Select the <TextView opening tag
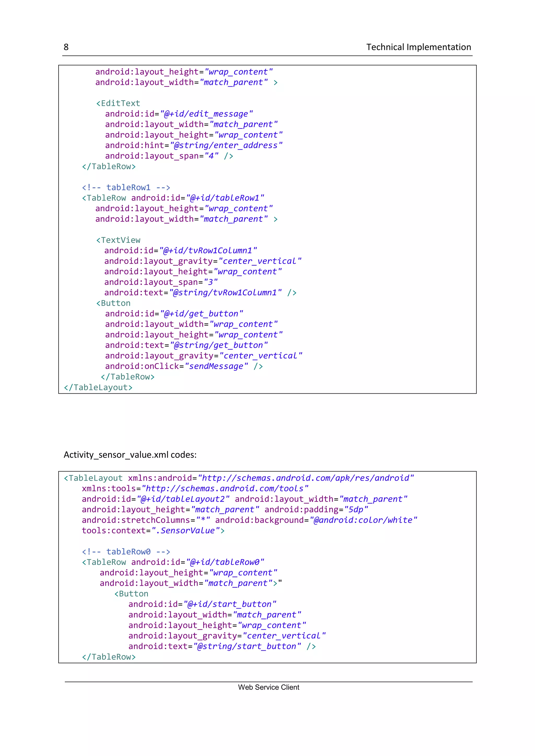This screenshot has height=756, width=535. pyautogui.click(x=118, y=240)
